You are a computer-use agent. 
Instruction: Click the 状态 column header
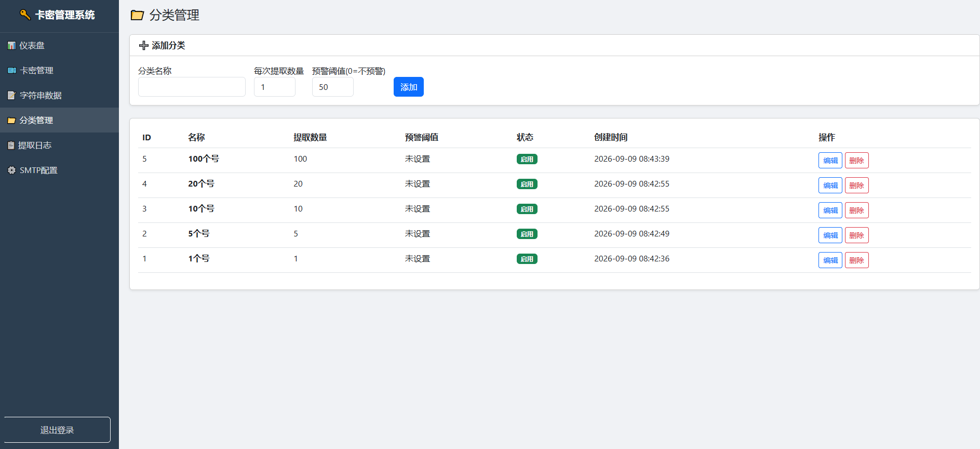pyautogui.click(x=525, y=137)
